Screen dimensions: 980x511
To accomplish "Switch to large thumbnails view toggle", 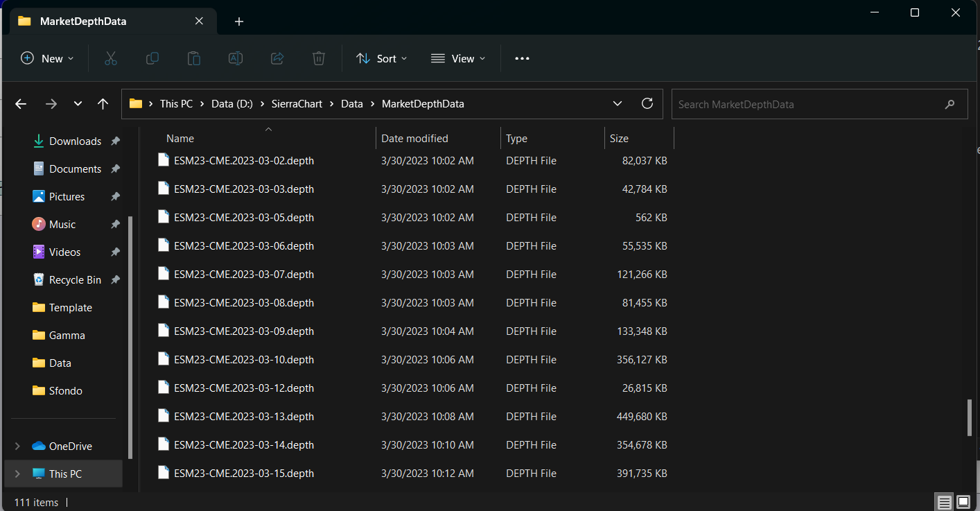I will pos(963,502).
